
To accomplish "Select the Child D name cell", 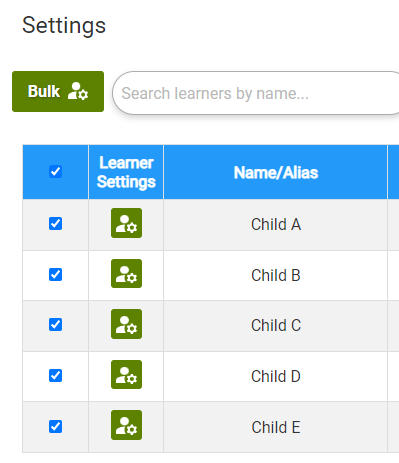I will [276, 376].
